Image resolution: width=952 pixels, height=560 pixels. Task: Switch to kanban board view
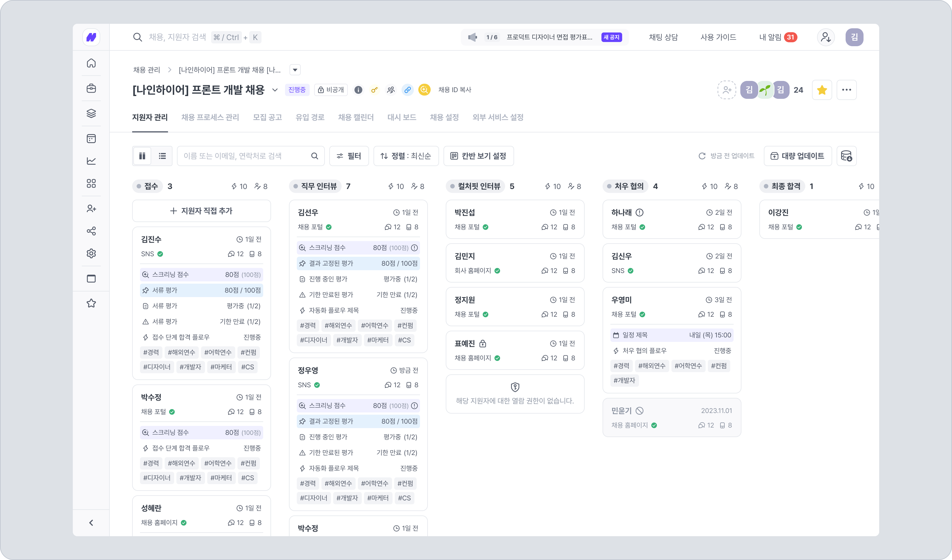[x=142, y=156]
